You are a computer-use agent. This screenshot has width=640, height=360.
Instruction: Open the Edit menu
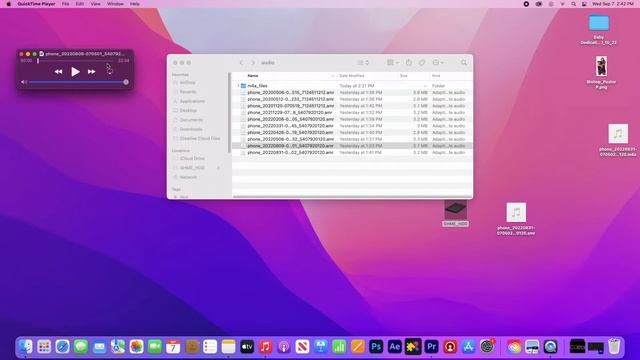(x=80, y=4)
